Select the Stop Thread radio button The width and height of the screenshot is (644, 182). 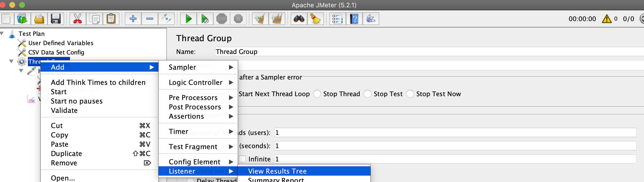(317, 94)
